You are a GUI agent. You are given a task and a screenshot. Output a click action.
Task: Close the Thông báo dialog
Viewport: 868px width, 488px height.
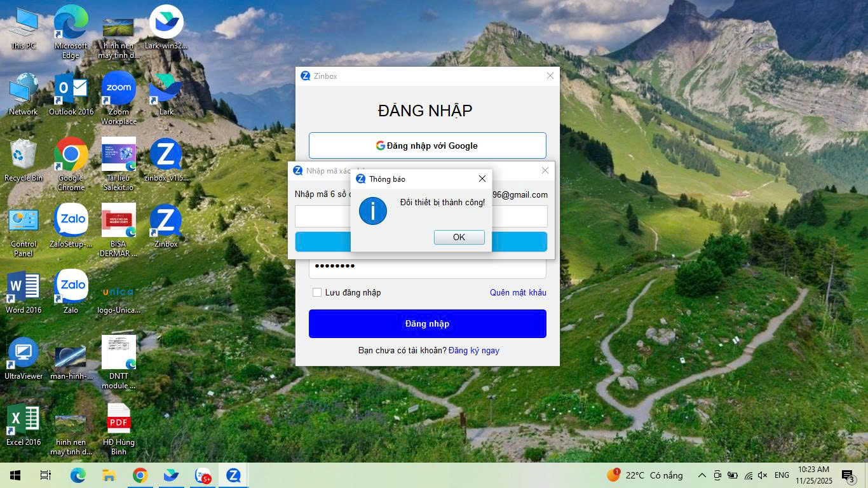pos(482,179)
